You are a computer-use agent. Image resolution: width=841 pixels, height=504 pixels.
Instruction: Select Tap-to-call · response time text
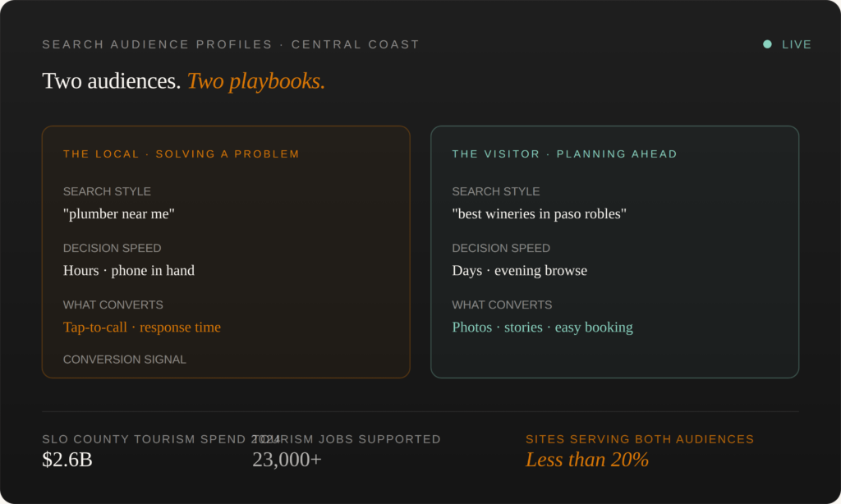pyautogui.click(x=141, y=327)
